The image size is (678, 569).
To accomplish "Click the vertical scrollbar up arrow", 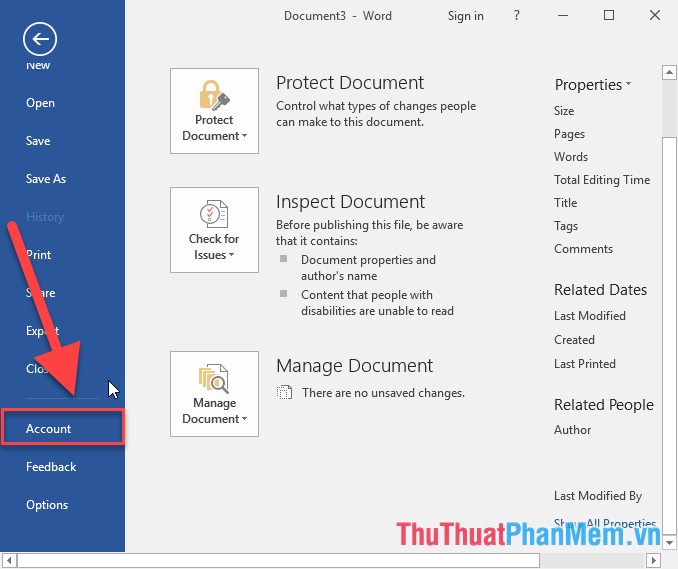I will click(x=669, y=73).
